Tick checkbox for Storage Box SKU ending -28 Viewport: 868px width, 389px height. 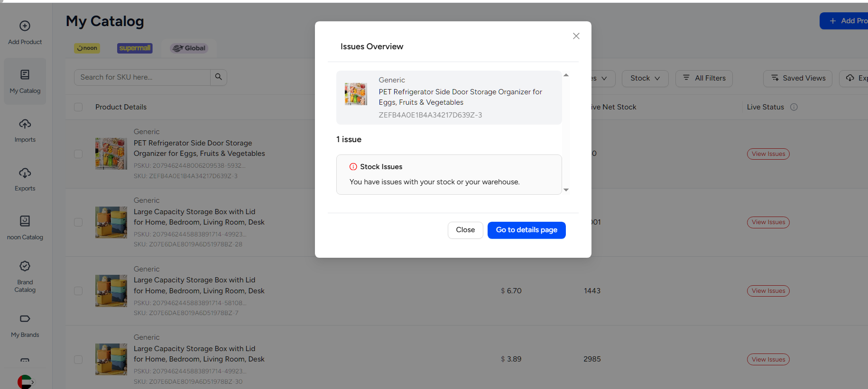coord(78,222)
